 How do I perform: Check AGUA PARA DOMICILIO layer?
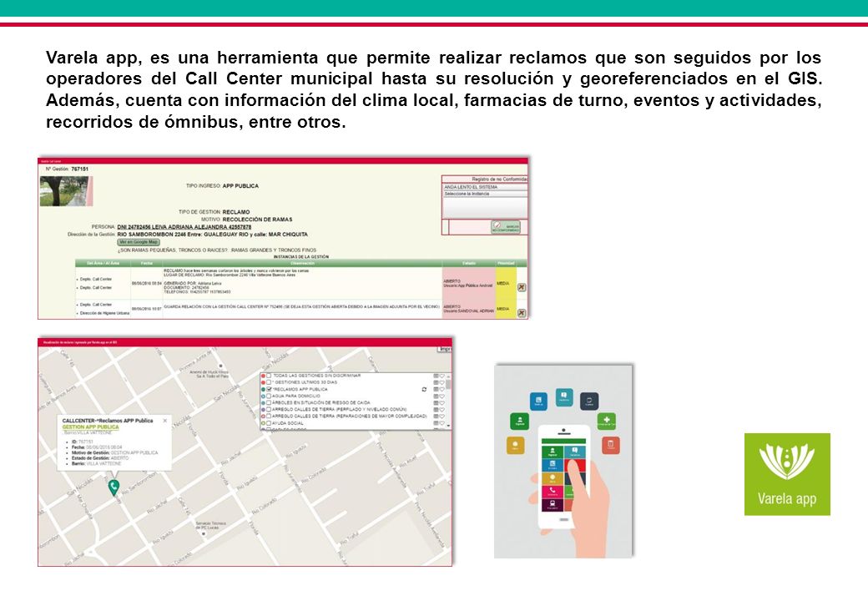pyautogui.click(x=269, y=396)
